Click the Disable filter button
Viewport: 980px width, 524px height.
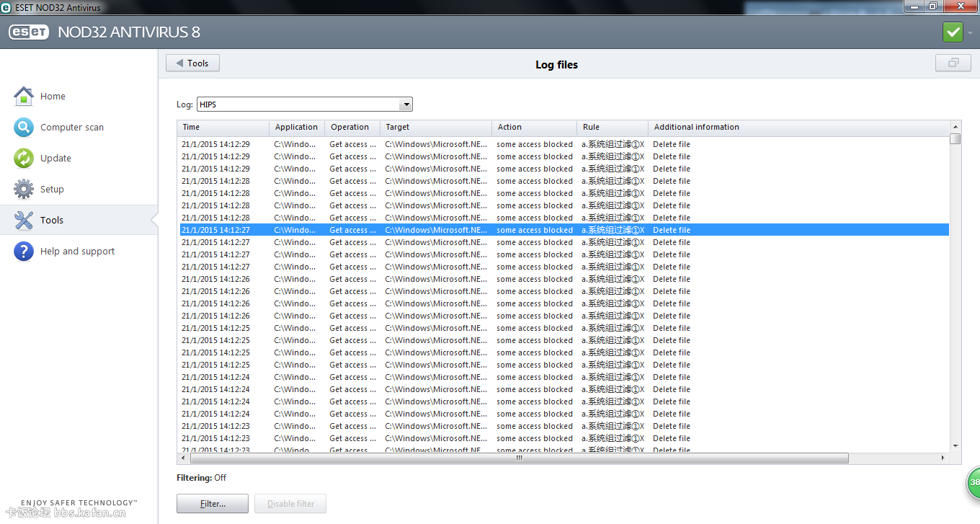tap(290, 503)
